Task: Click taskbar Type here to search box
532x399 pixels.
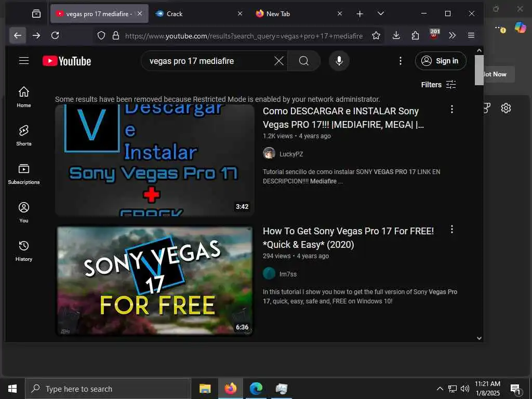Action: tap(108, 389)
